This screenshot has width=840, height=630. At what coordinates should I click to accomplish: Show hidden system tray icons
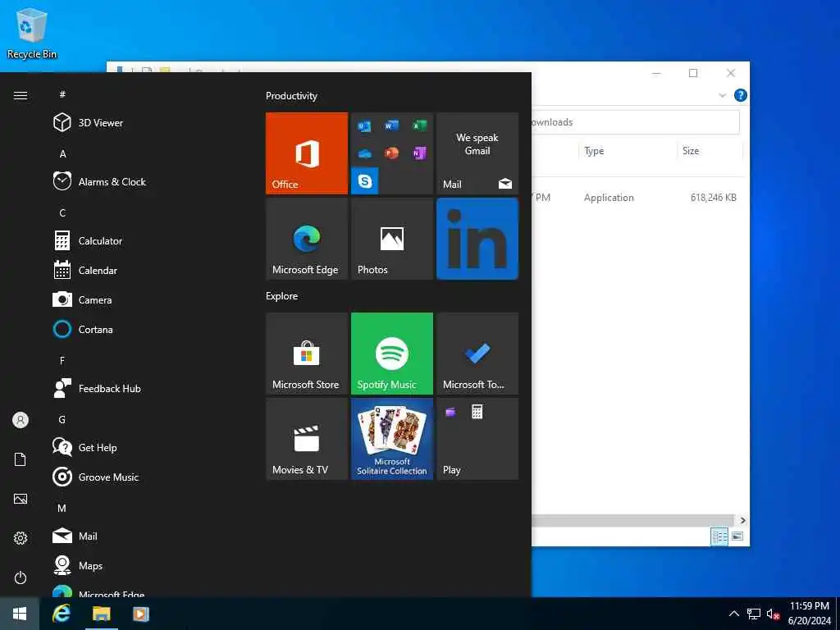click(x=734, y=614)
